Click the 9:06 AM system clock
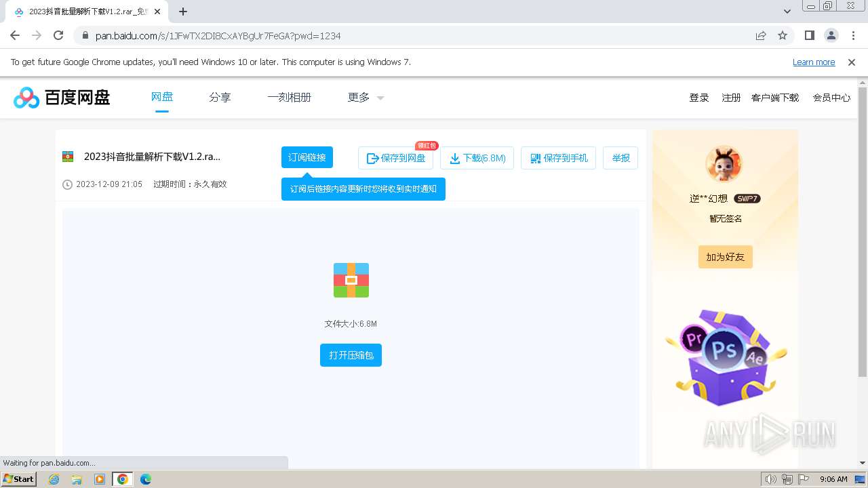The image size is (868, 488). [x=833, y=479]
